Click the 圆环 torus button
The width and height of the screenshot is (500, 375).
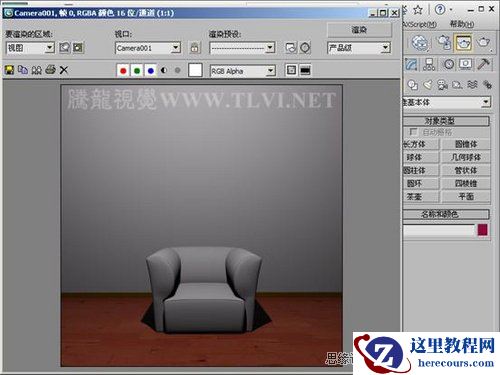click(421, 183)
